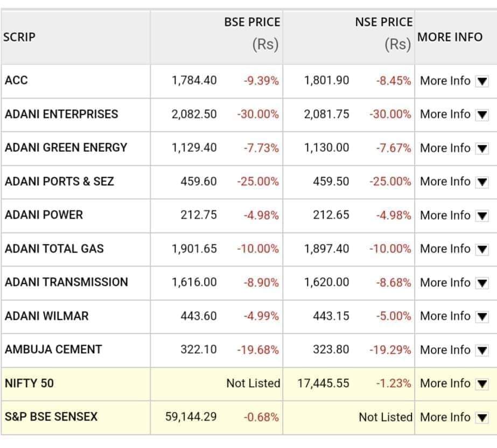Expand the More Info arrow for Adani Enterprises
This screenshot has height=448, width=497.
coord(482,115)
